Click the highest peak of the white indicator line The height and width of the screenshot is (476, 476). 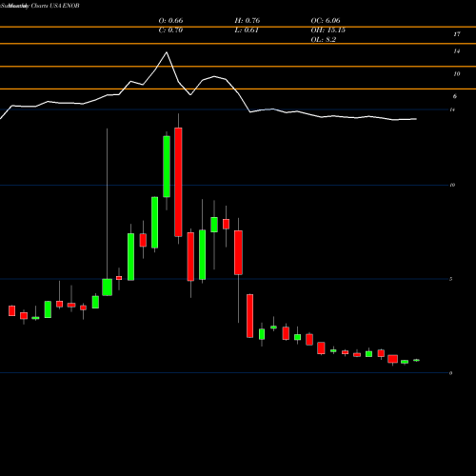pyautogui.click(x=167, y=52)
